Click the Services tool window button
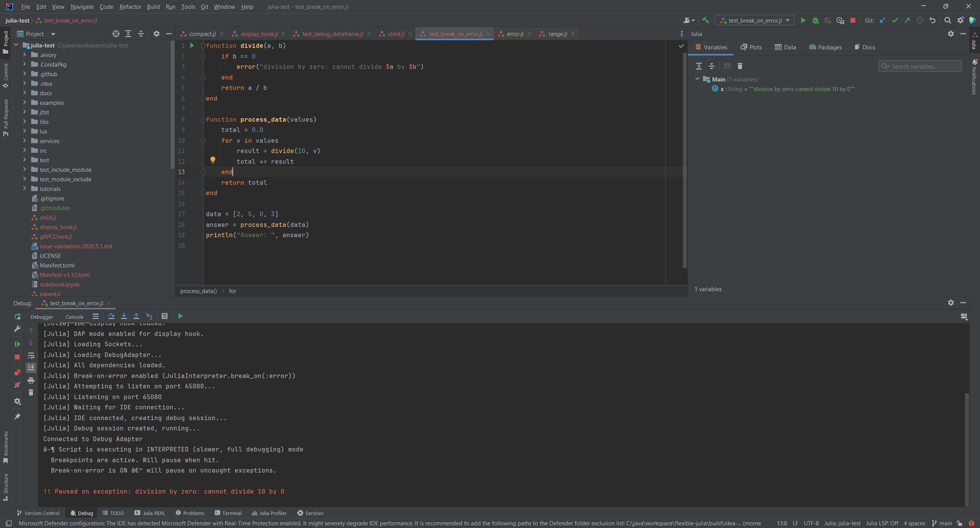980x528 pixels. 310,513
